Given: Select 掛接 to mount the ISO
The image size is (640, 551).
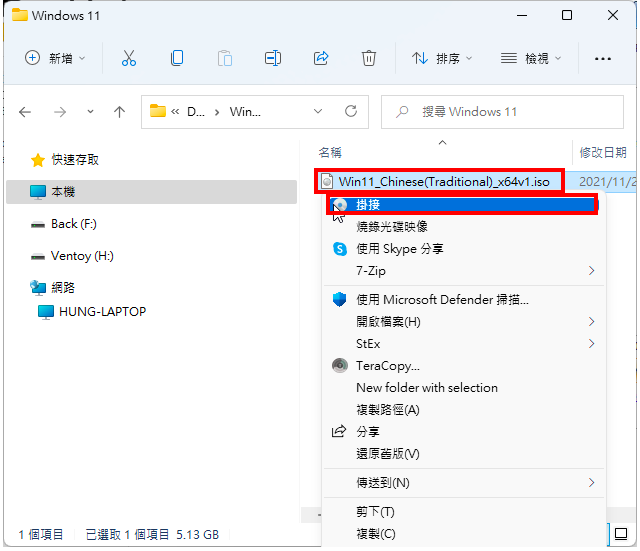Looking at the screenshot, I should tap(462, 204).
